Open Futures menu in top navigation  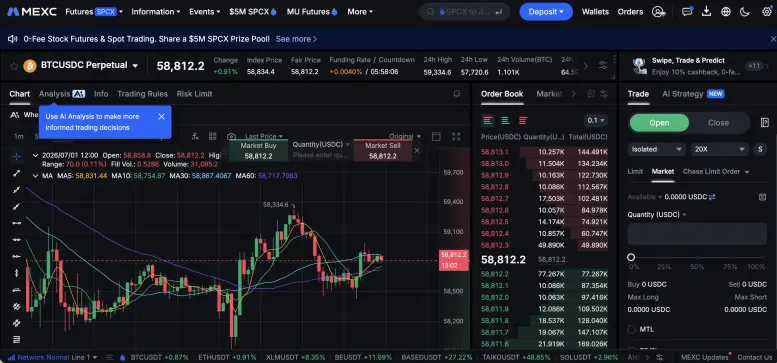pos(94,11)
